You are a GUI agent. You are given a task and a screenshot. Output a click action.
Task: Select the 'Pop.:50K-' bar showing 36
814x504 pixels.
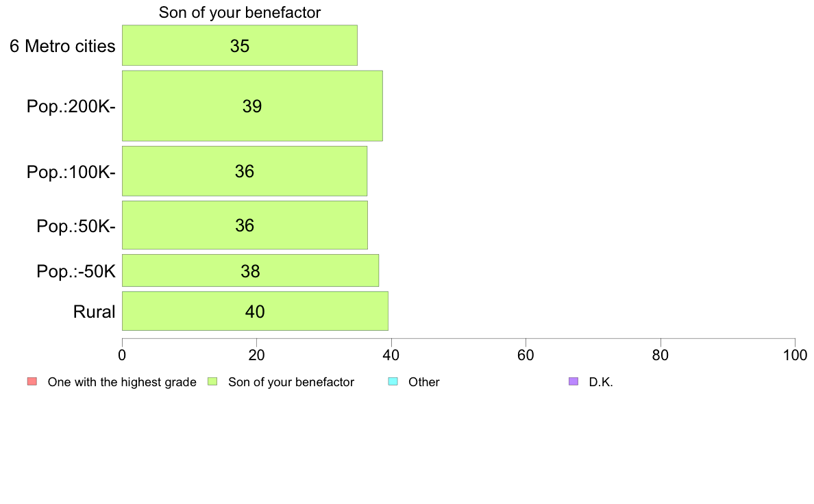click(245, 225)
